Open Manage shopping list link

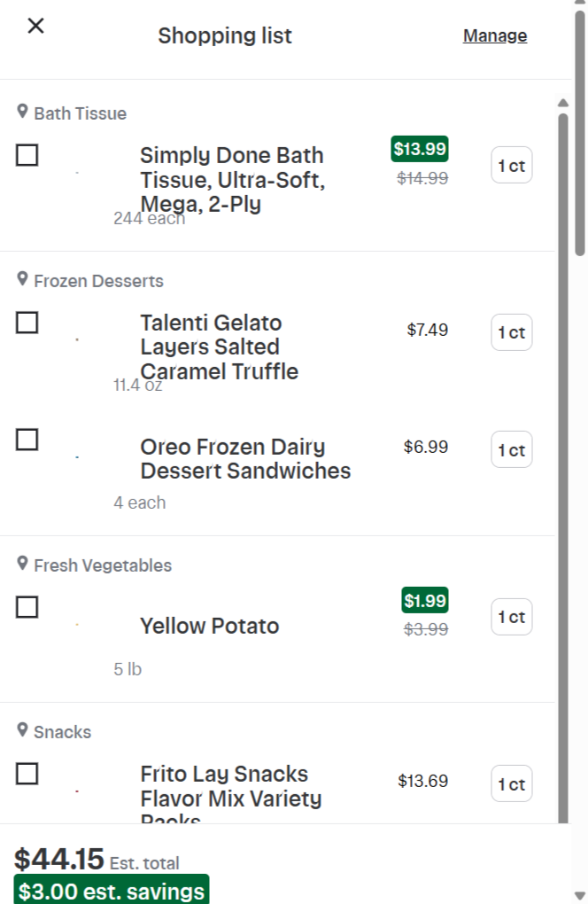click(x=495, y=35)
